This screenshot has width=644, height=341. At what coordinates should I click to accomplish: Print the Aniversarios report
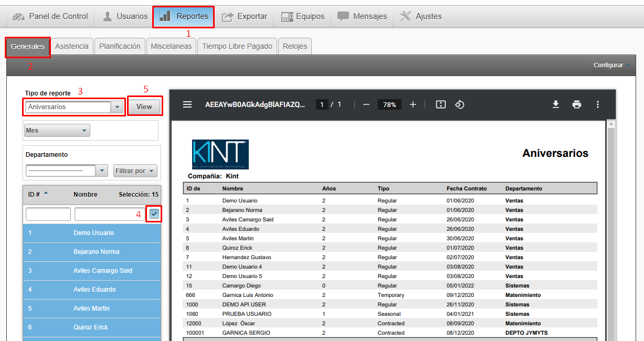[x=577, y=104]
